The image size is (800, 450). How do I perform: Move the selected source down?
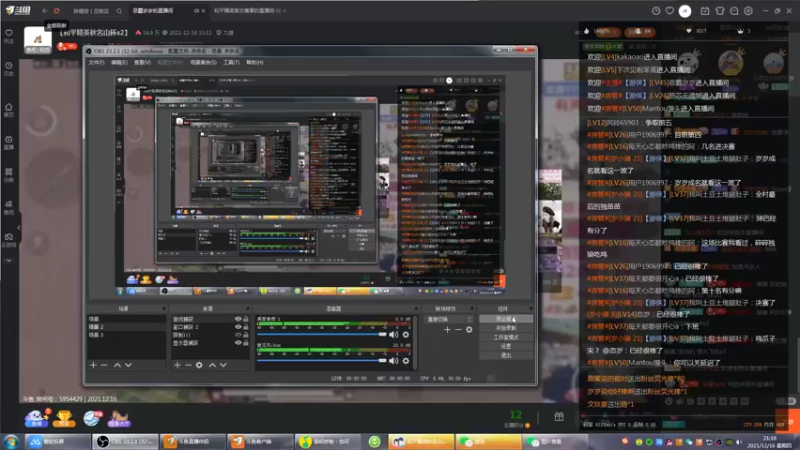223,365
